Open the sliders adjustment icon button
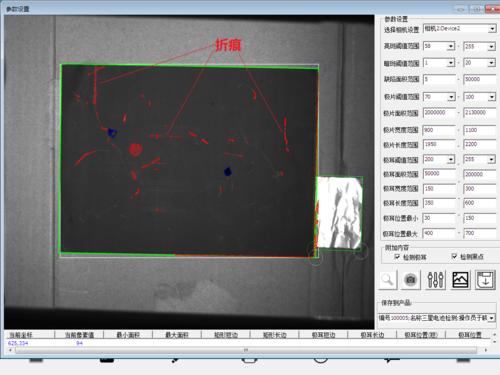The width and height of the screenshot is (500, 375). [x=436, y=280]
